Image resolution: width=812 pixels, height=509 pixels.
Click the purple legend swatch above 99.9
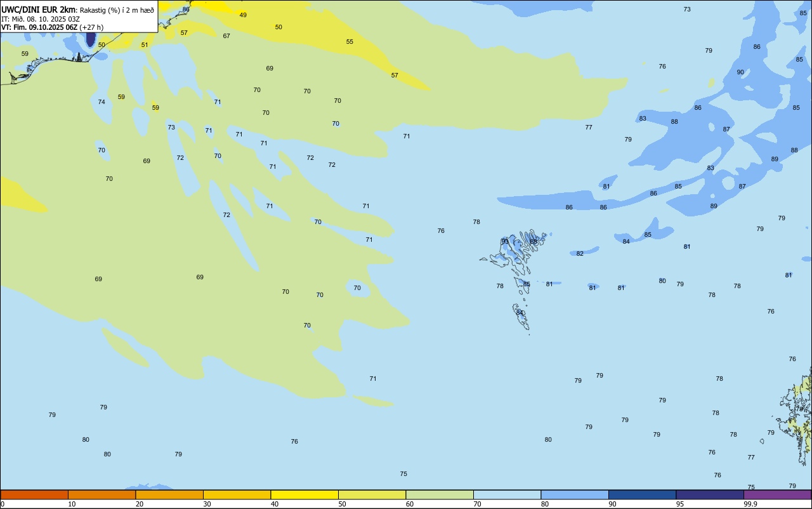pos(777,494)
